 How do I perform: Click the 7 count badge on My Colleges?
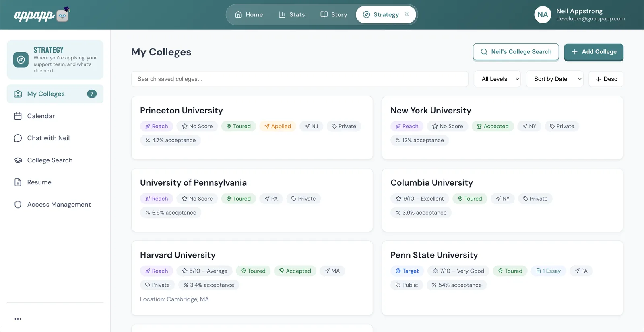(x=92, y=94)
